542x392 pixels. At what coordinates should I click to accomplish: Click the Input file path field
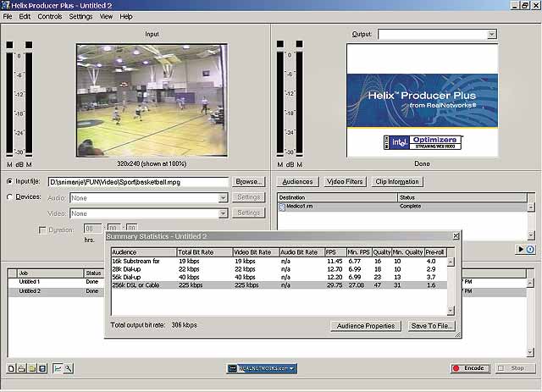138,182
